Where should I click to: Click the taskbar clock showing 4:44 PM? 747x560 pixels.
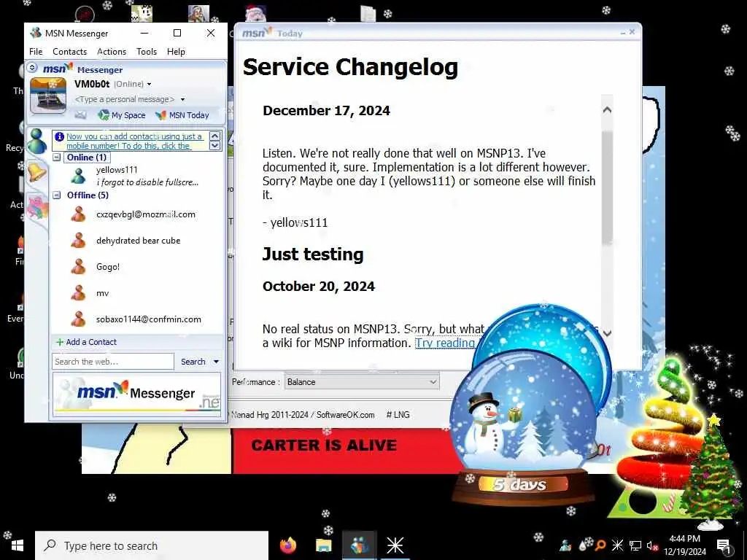[685, 545]
